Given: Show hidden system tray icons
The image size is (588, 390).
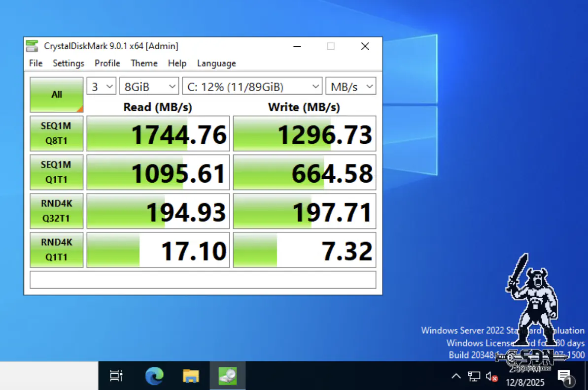Looking at the screenshot, I should tap(456, 377).
